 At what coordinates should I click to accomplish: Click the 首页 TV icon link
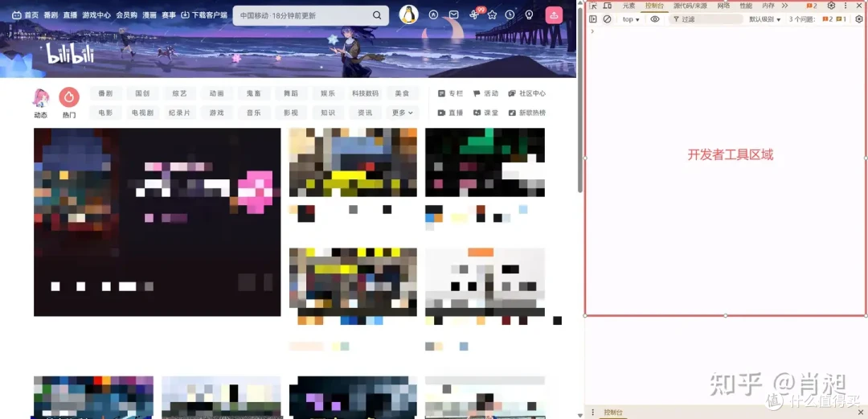click(26, 15)
